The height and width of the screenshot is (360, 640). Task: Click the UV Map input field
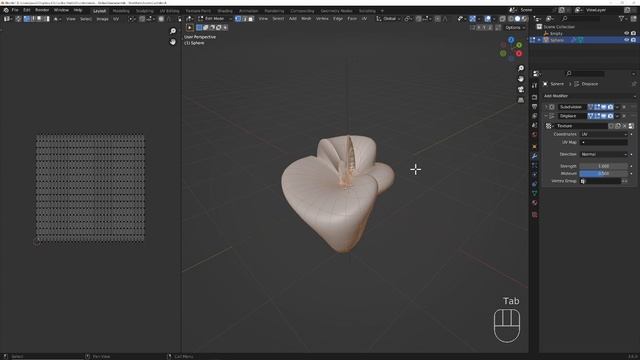pos(604,142)
